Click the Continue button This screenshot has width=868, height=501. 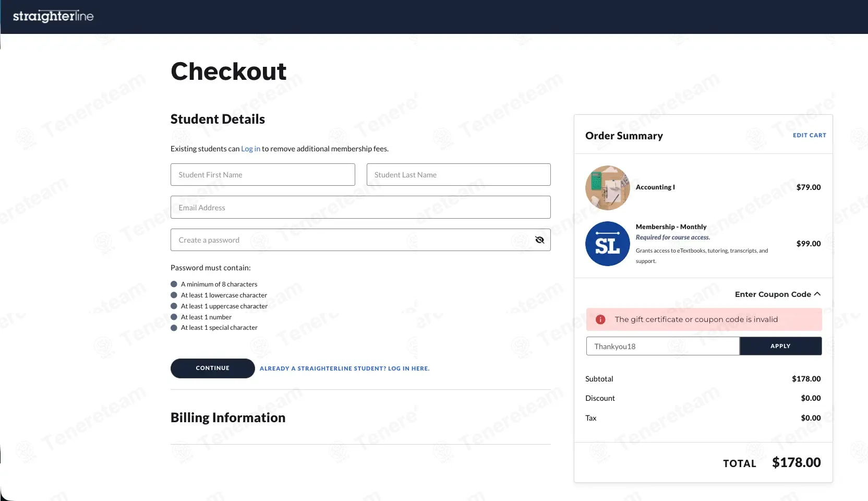[x=212, y=368]
